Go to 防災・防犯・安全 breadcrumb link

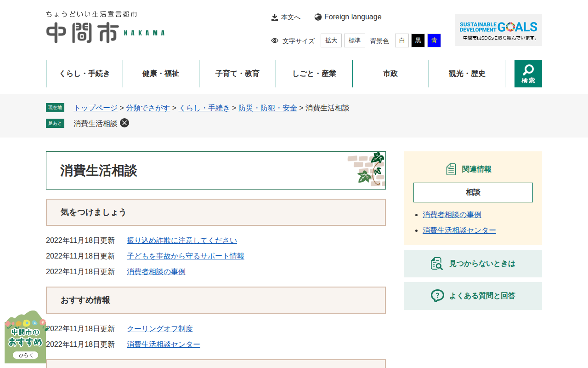pos(267,108)
